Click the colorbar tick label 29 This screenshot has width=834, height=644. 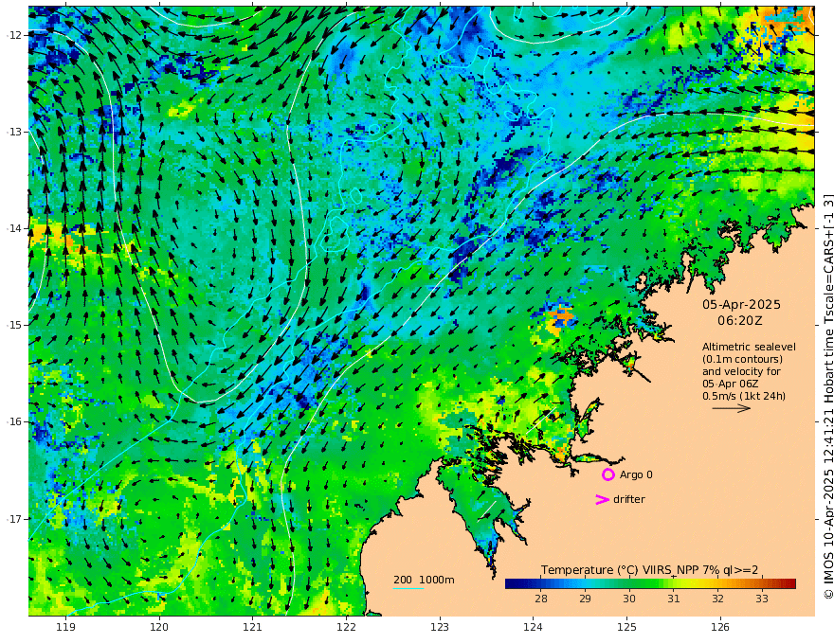coord(585,599)
